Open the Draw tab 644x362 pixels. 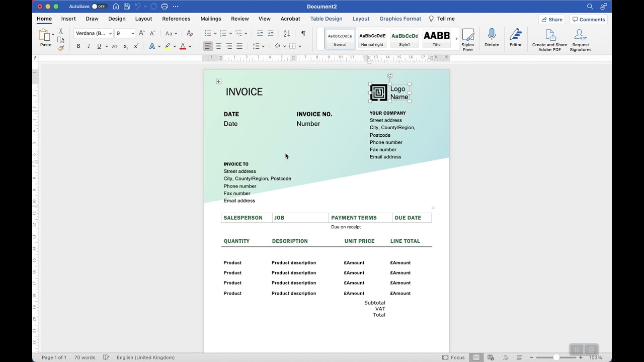click(x=92, y=19)
